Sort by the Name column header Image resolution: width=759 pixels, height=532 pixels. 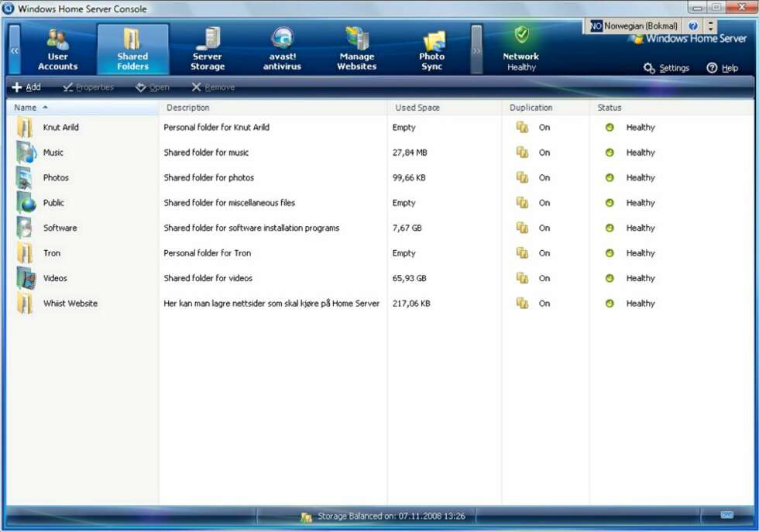click(x=82, y=108)
